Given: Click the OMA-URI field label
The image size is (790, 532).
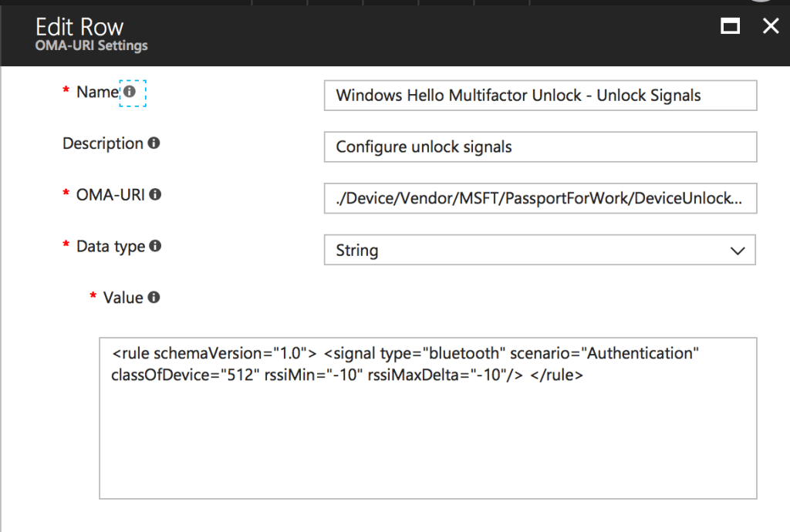Looking at the screenshot, I should [110, 195].
